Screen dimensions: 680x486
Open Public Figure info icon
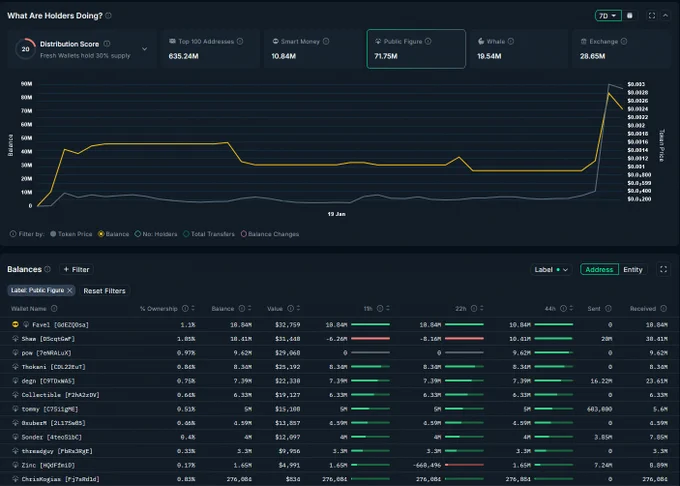click(x=428, y=41)
